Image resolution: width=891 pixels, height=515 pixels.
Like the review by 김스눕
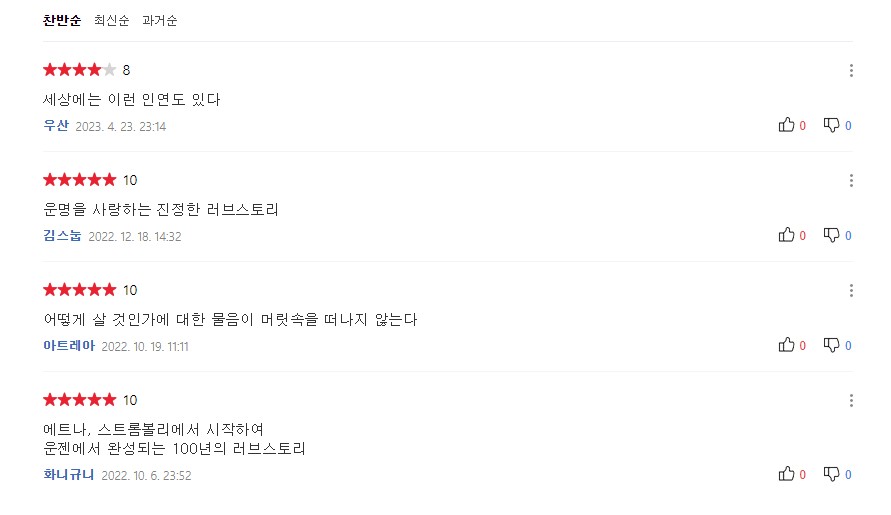786,235
